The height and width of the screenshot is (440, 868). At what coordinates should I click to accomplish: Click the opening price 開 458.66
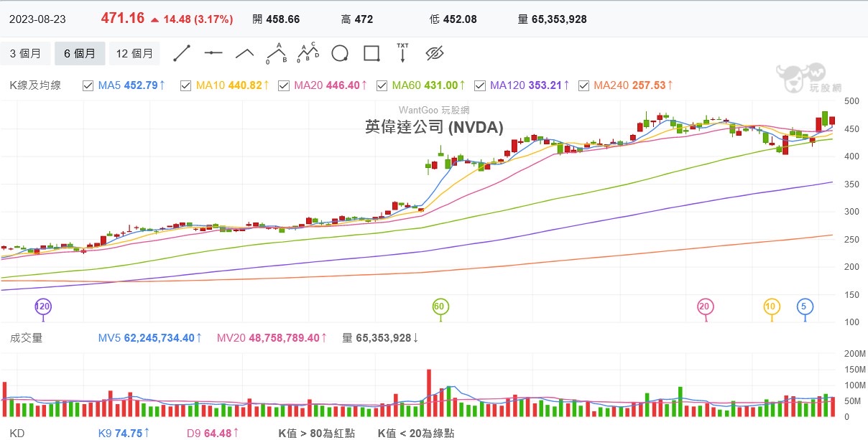coord(276,19)
